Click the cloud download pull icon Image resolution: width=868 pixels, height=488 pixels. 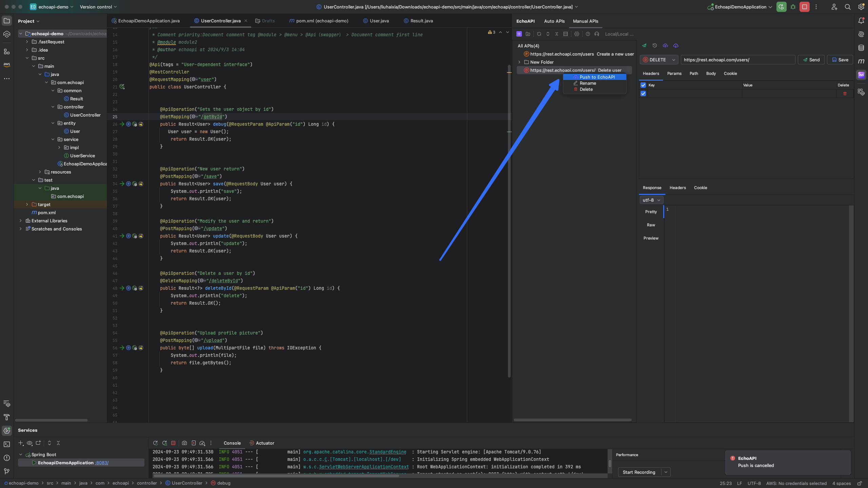click(676, 45)
